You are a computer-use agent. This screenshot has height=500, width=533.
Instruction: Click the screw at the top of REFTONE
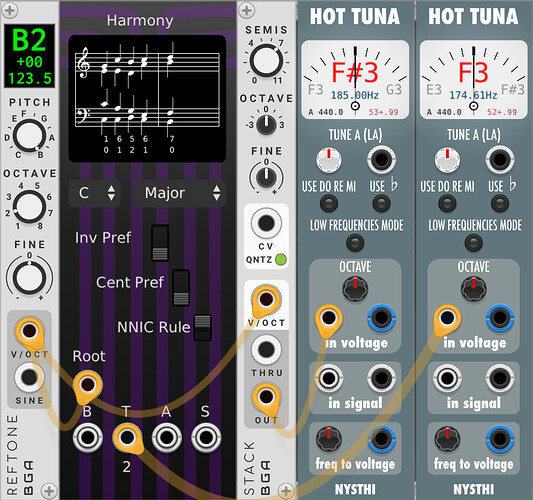pos(10,10)
